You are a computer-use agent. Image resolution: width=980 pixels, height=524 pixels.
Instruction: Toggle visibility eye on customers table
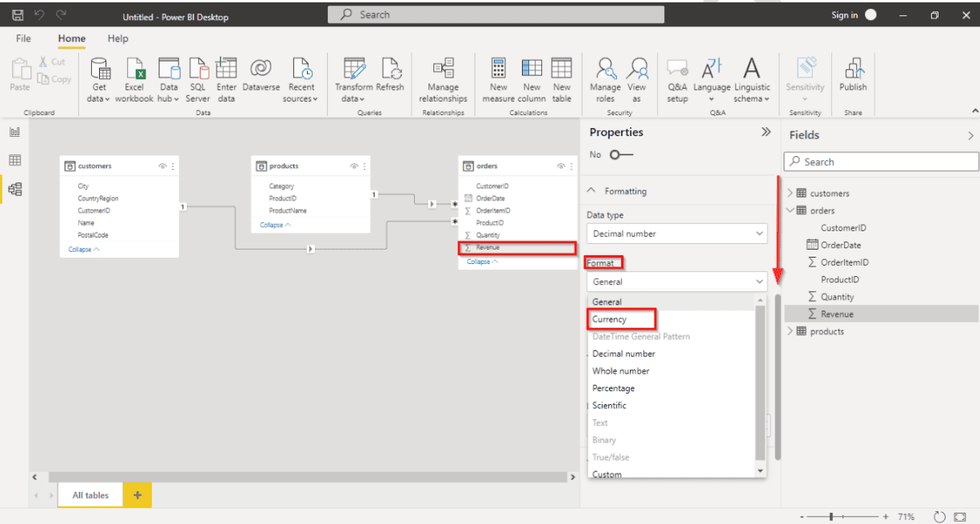pyautogui.click(x=162, y=166)
